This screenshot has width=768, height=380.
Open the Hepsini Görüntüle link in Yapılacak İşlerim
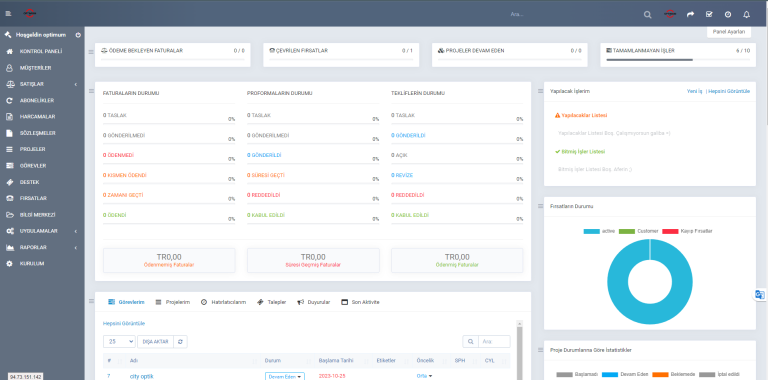(729, 91)
